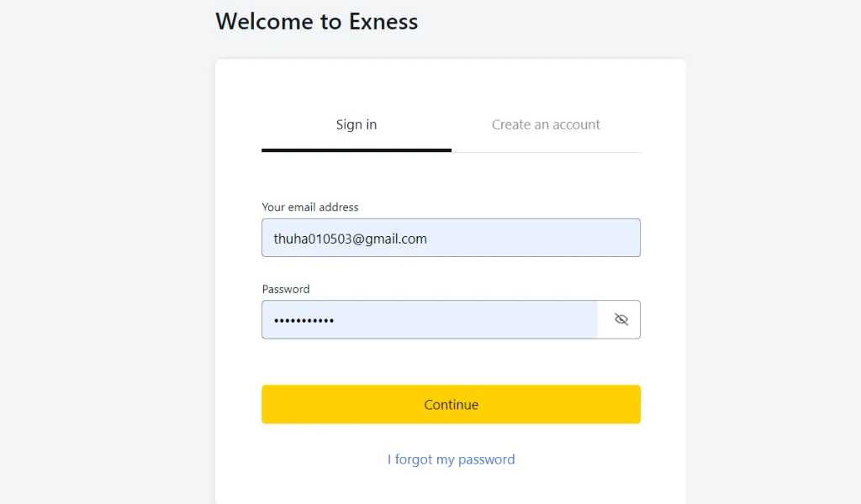Switch to the Create an account tab
The image size is (861, 504).
click(546, 124)
